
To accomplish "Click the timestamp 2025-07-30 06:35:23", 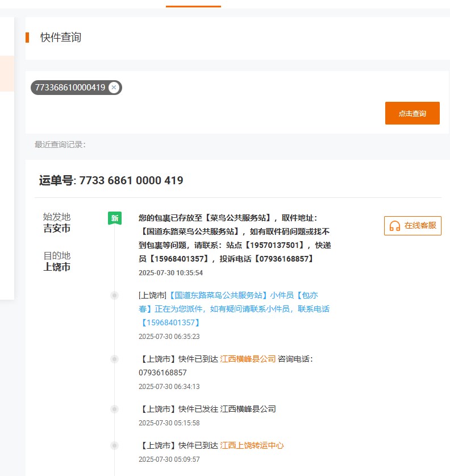I will [x=169, y=336].
